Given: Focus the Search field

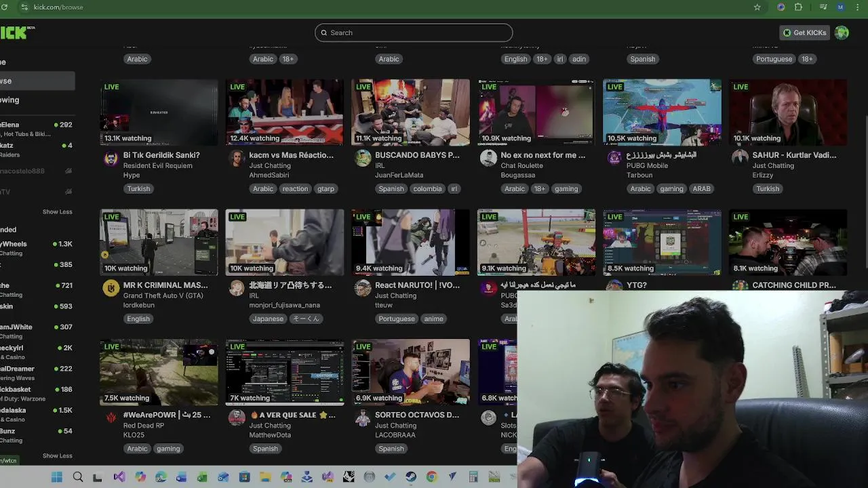Looking at the screenshot, I should click(x=414, y=33).
